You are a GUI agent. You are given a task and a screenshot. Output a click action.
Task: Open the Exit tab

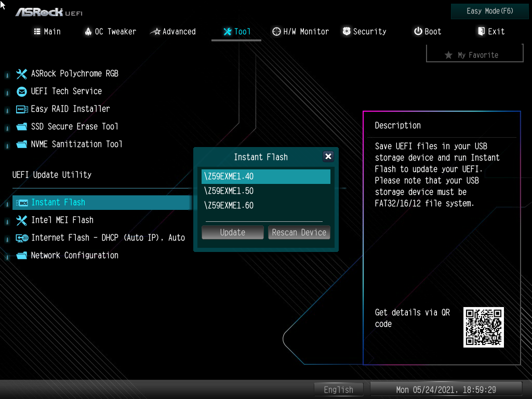[x=491, y=32]
